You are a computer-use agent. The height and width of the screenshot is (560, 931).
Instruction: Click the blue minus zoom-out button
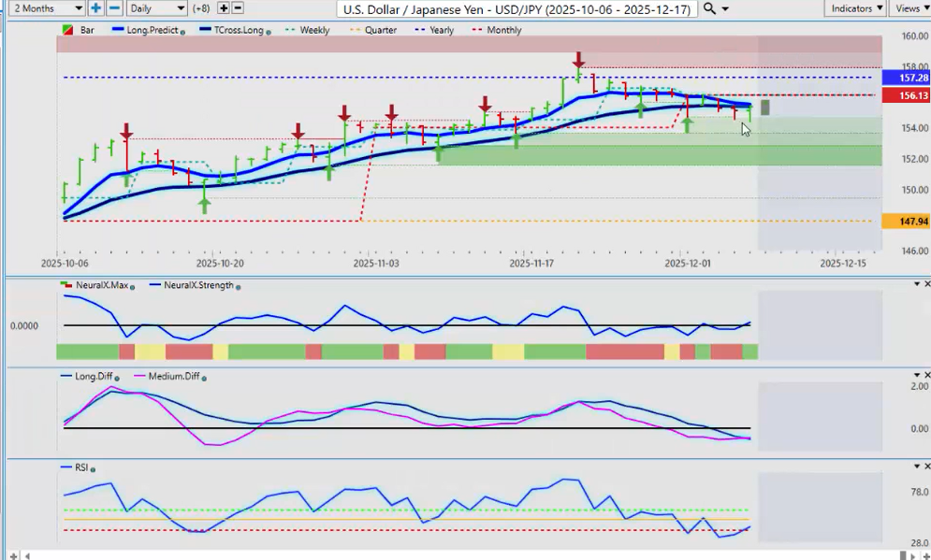(x=114, y=8)
